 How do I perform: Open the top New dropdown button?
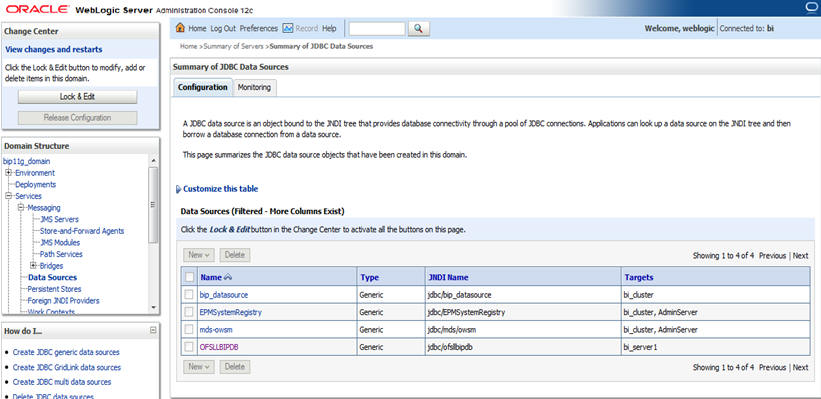pos(198,255)
